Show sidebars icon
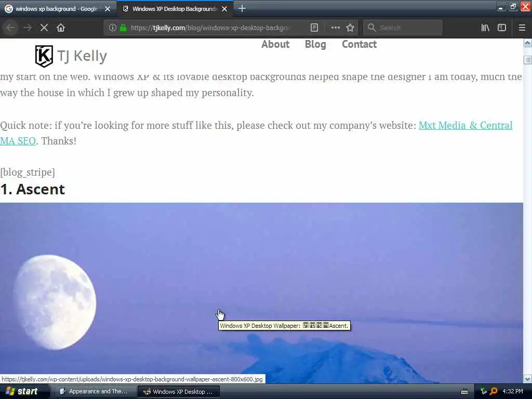The image size is (532, 399). [502, 28]
